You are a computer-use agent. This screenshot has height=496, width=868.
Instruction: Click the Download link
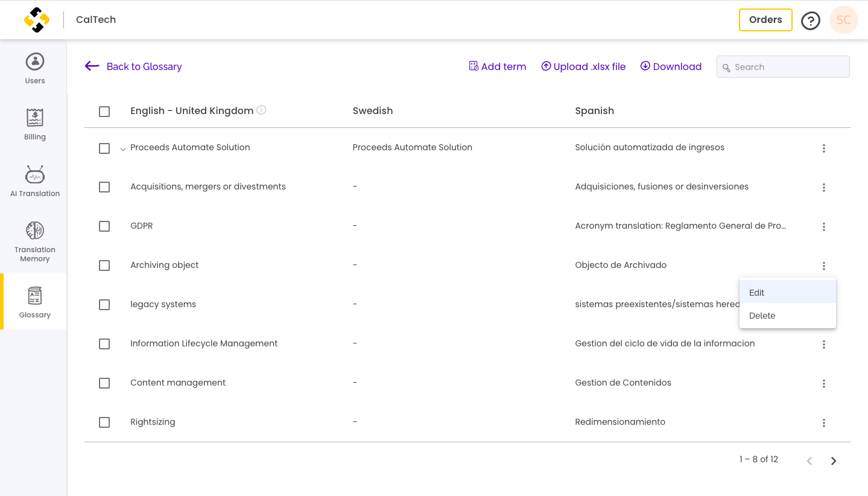pos(671,66)
